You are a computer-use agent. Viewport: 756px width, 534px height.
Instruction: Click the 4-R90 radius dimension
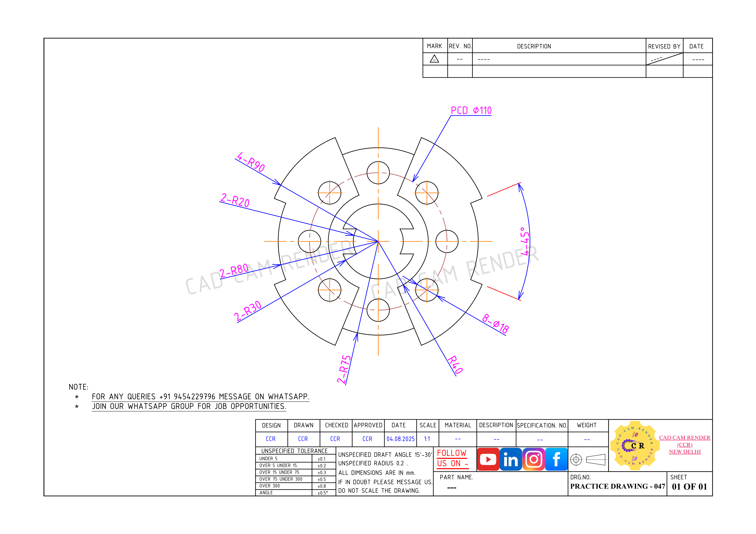coord(251,162)
